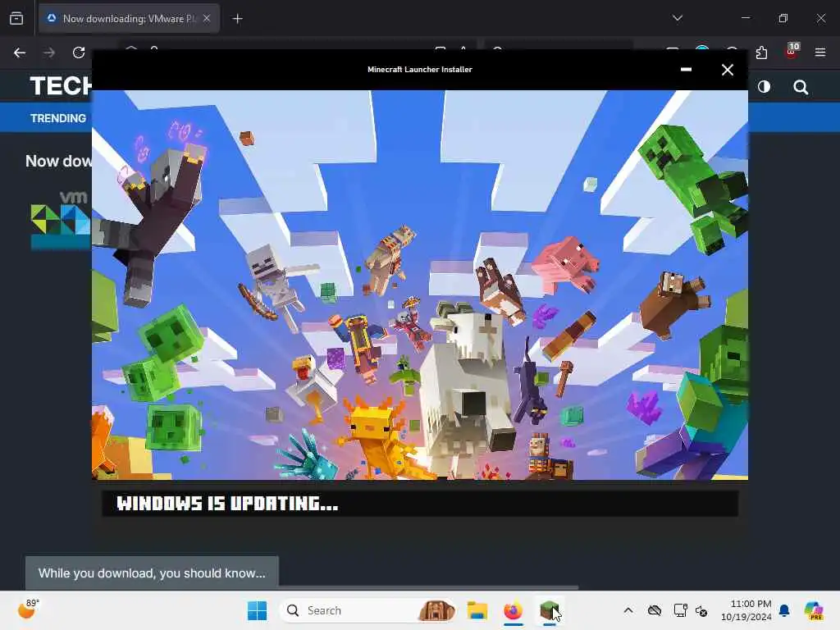The height and width of the screenshot is (630, 840).
Task: Toggle website dark/light contrast mode
Action: [x=764, y=87]
